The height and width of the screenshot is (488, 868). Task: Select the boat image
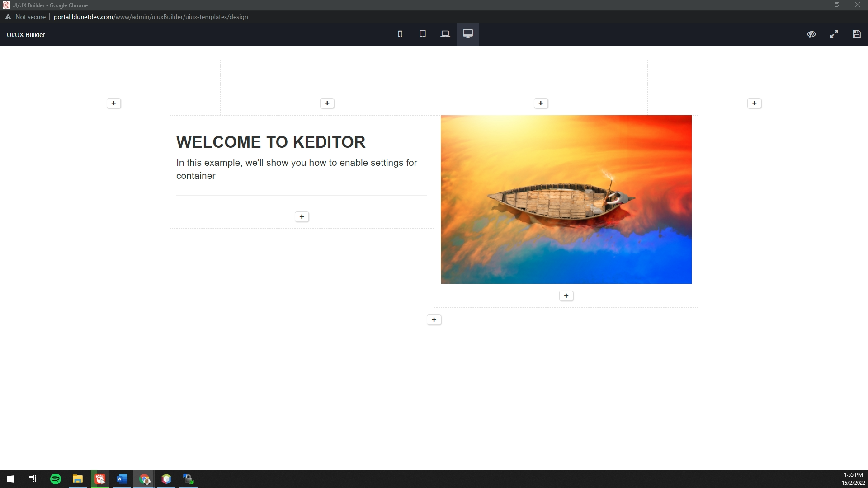[x=566, y=199]
